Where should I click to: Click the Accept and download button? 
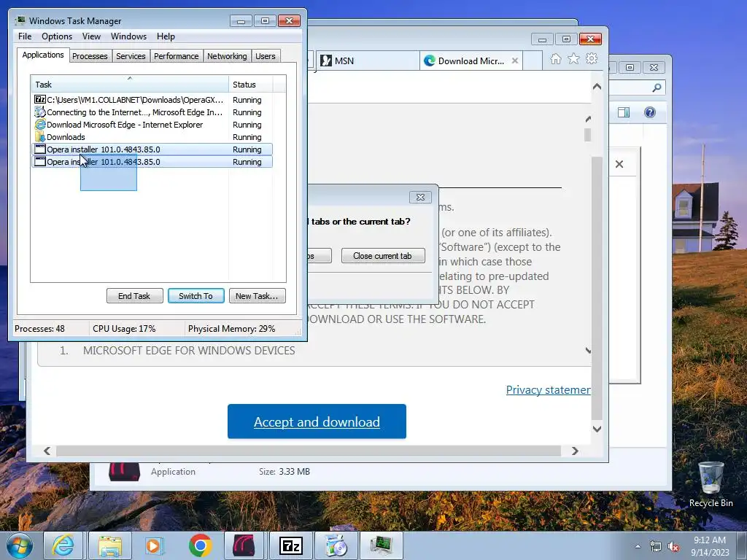(317, 421)
